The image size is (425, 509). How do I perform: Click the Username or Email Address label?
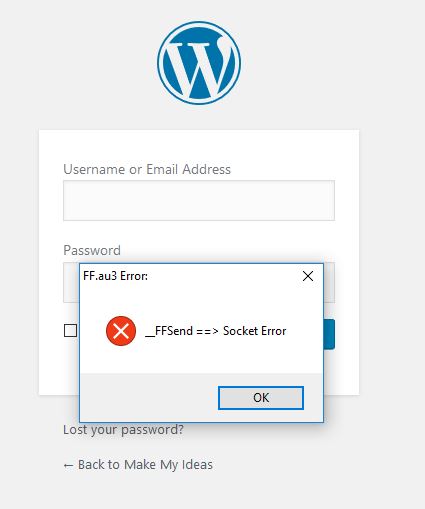147,169
